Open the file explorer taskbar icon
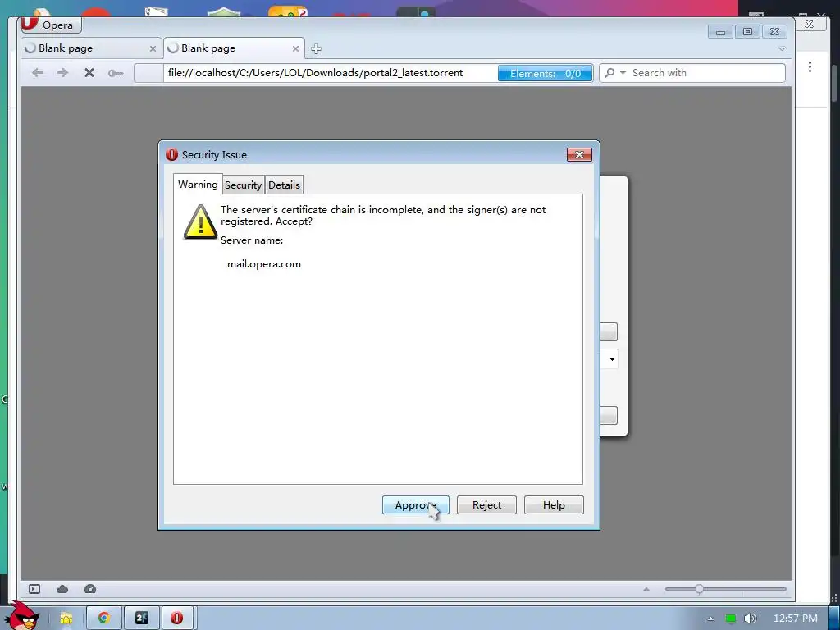 click(66, 619)
